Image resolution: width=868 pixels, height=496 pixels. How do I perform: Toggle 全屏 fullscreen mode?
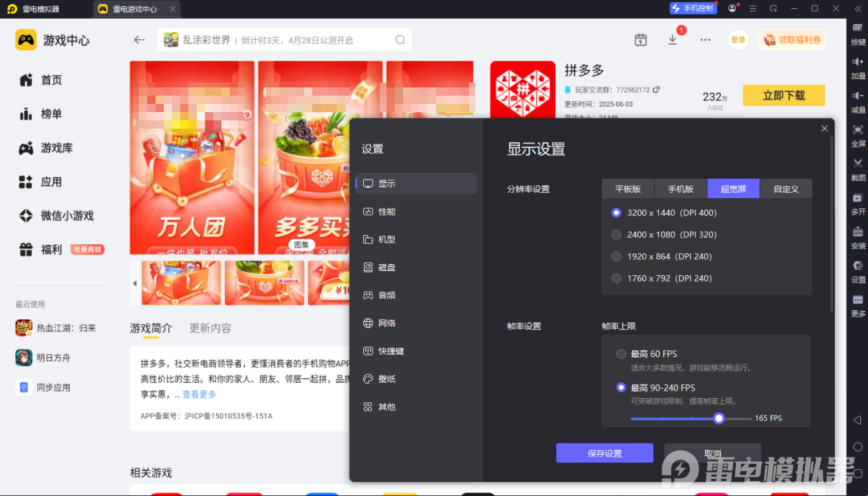[x=858, y=136]
